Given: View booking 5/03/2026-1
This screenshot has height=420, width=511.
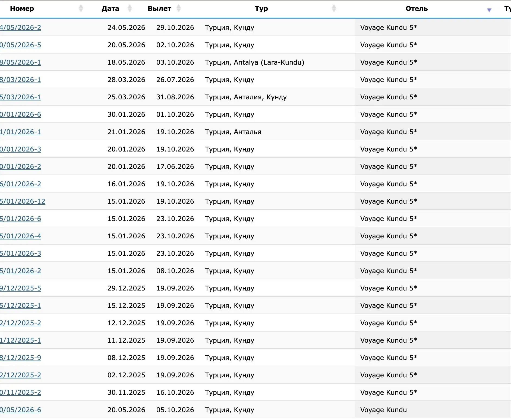Looking at the screenshot, I should pyautogui.click(x=21, y=97).
